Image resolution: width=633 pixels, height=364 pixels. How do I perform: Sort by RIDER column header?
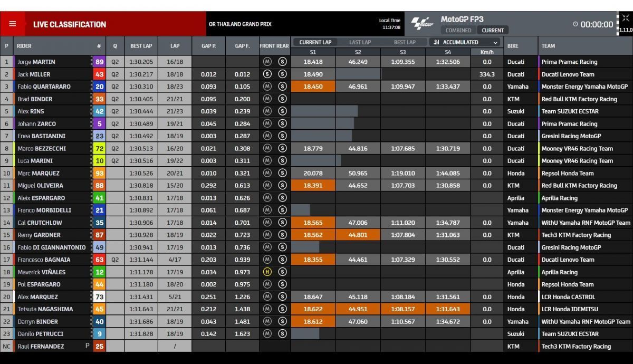pos(52,46)
